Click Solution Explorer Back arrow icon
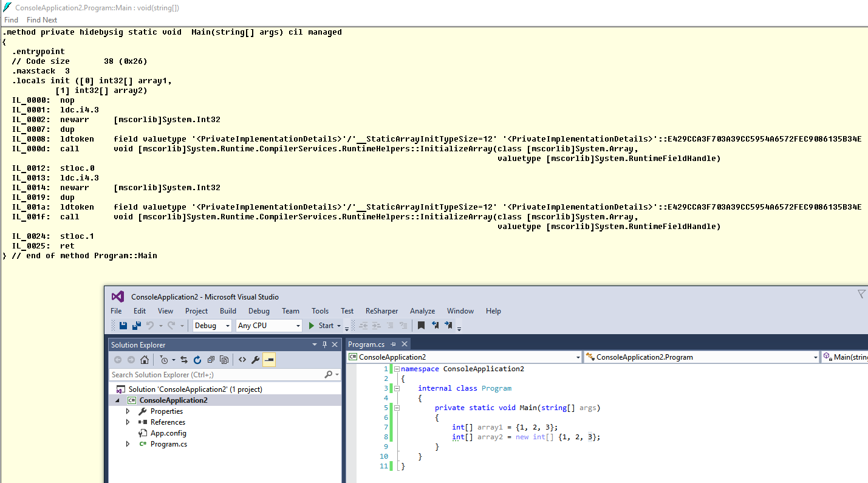 point(118,360)
